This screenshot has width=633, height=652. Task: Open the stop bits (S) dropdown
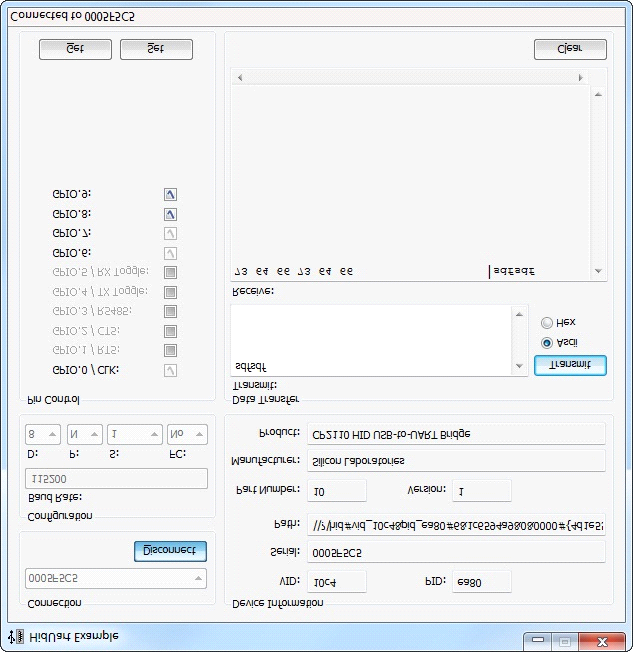(135, 435)
